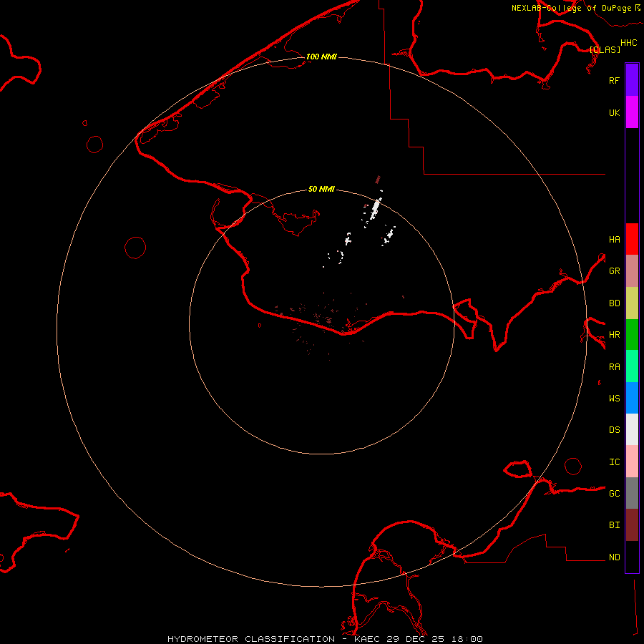Select the brown BI biological swatch
The width and height of the screenshot is (644, 644).
click(x=632, y=525)
